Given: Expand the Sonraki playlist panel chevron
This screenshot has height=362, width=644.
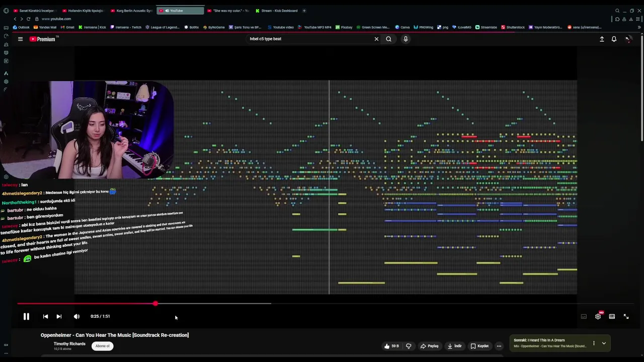Looking at the screenshot, I should (x=604, y=343).
